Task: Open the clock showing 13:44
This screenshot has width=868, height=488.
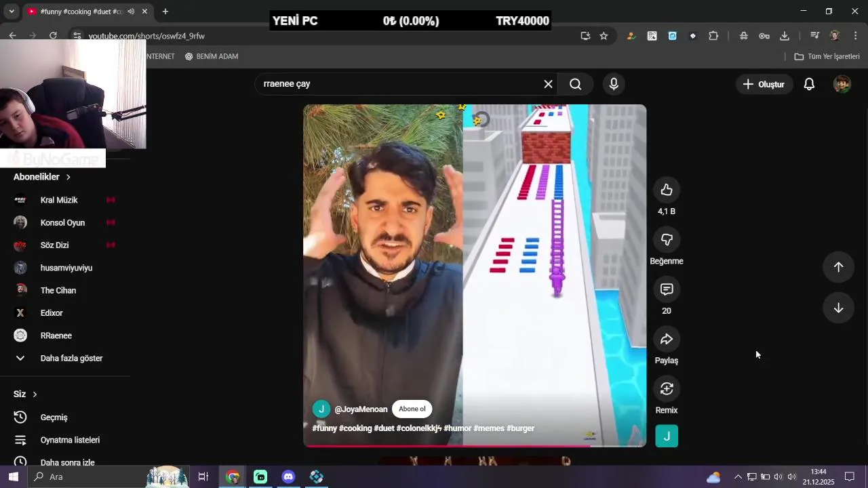Action: coord(818,476)
